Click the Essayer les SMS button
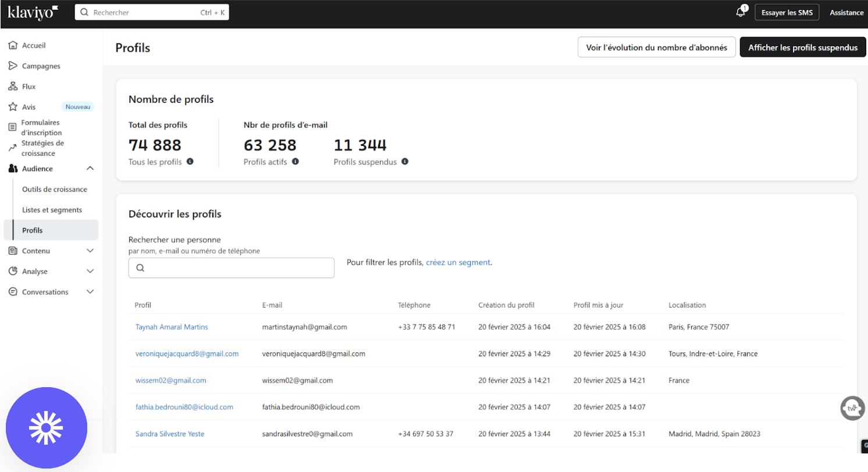The height and width of the screenshot is (472, 868). pyautogui.click(x=787, y=12)
